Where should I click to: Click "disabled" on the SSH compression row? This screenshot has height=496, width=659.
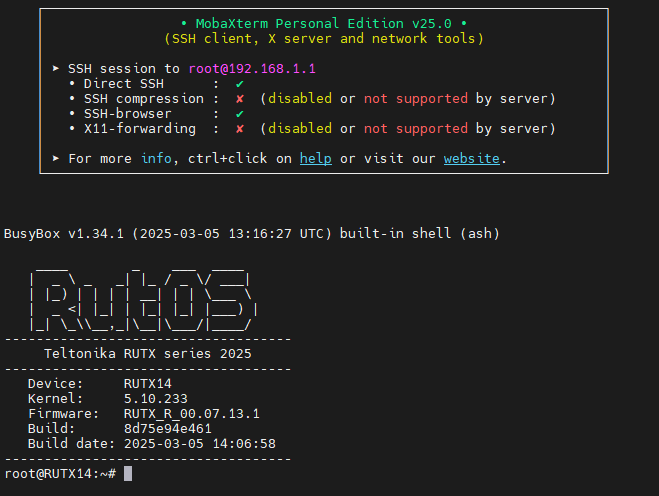pyautogui.click(x=300, y=99)
